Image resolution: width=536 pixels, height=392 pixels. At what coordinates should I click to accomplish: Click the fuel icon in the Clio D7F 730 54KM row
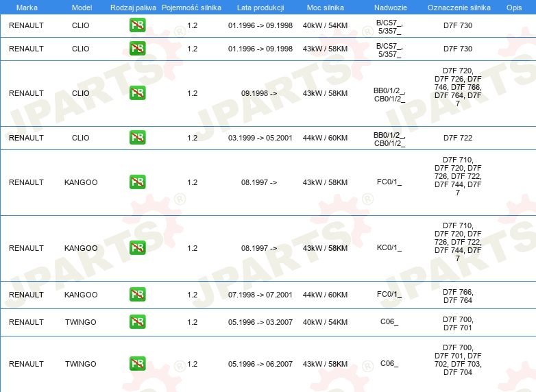click(137, 25)
